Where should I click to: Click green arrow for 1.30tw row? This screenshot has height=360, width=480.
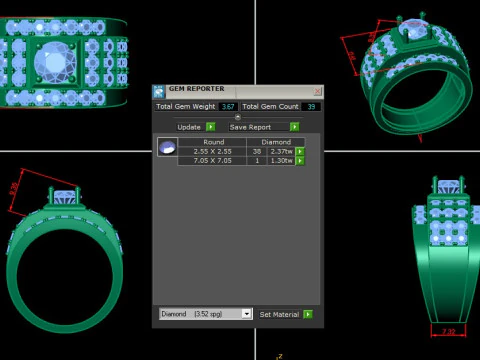[300, 161]
